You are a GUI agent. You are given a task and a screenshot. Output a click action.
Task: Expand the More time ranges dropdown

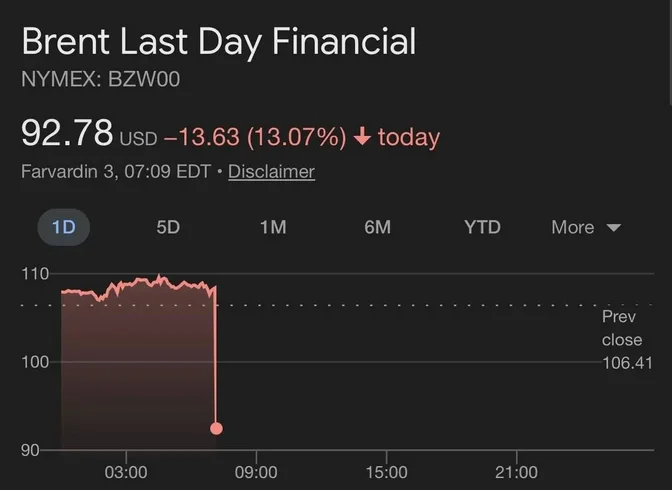pos(586,227)
